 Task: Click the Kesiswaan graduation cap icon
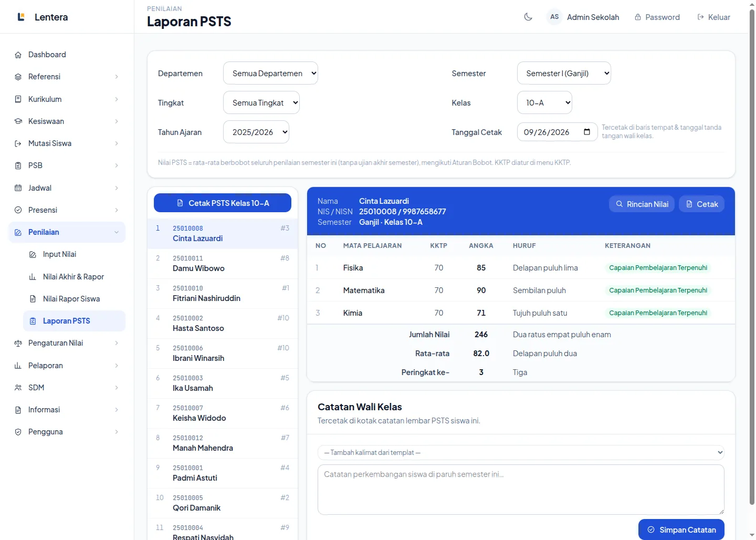(18, 121)
